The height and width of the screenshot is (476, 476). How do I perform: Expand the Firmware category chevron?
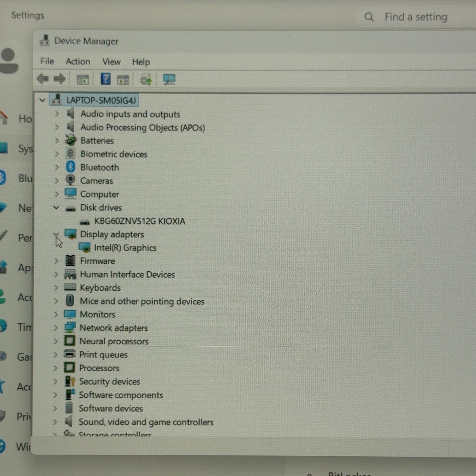click(x=56, y=261)
